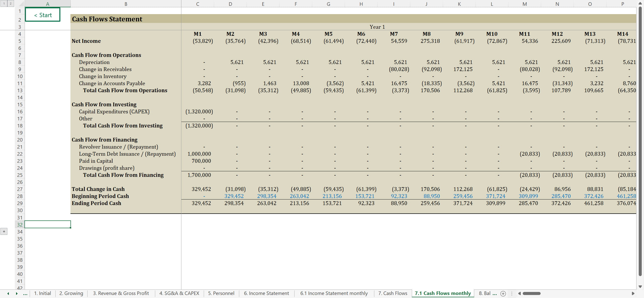This screenshot has height=298, width=644.
Task: Show outline level 2
Action: pos(11,4)
